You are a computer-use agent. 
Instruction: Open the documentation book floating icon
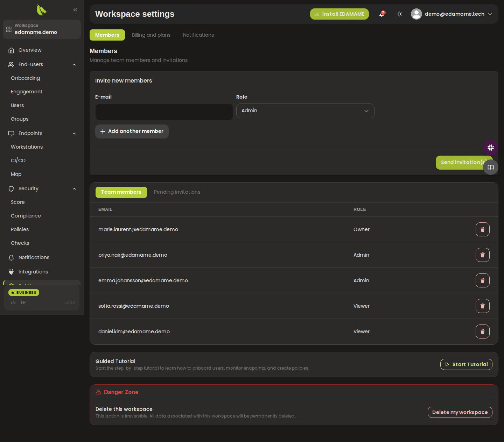[x=491, y=167]
